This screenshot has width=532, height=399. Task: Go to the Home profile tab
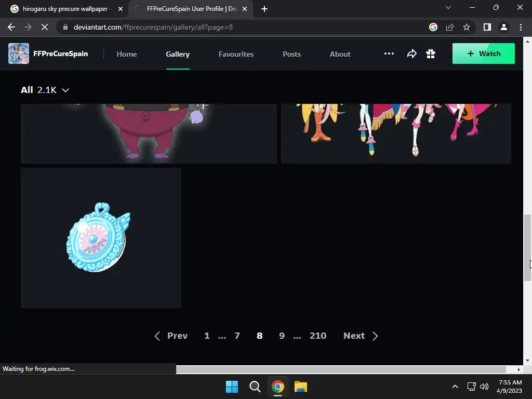127,54
